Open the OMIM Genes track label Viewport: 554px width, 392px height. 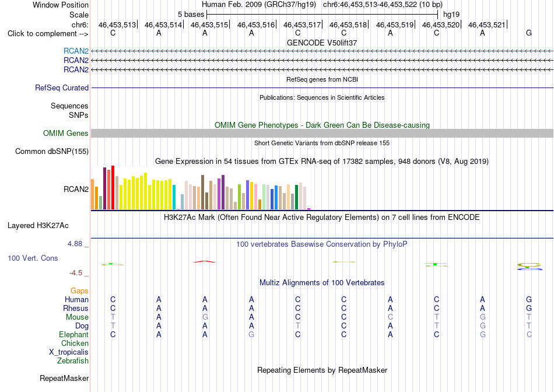tap(66, 133)
